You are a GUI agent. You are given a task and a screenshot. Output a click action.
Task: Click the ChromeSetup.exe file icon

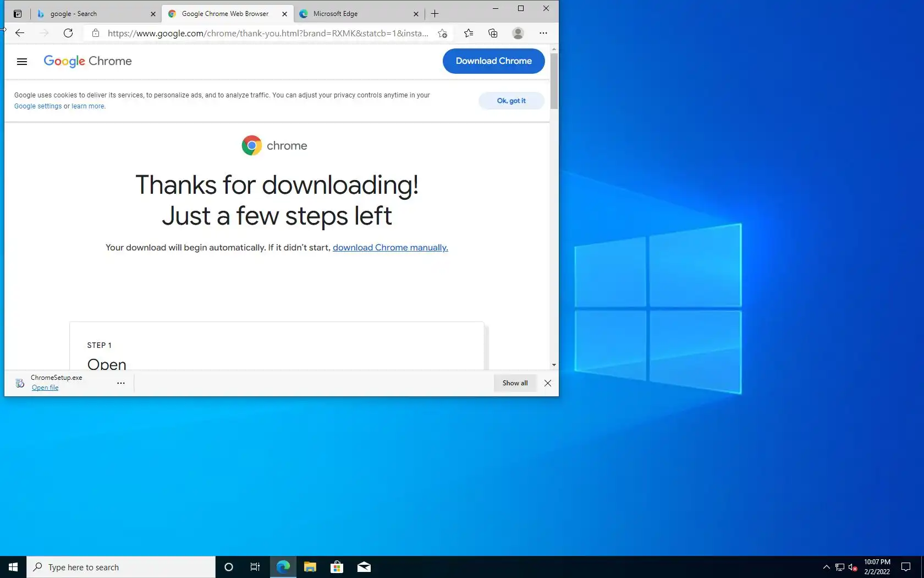point(20,383)
